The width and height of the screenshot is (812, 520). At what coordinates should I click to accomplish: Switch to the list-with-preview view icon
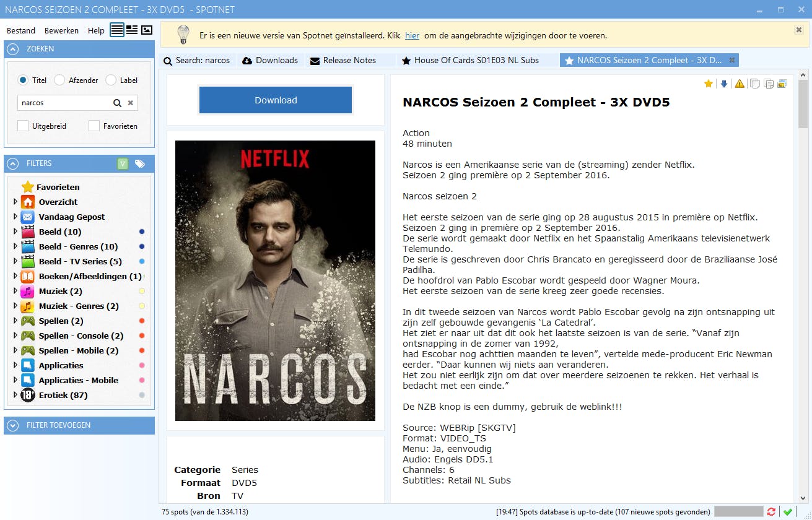pyautogui.click(x=132, y=30)
